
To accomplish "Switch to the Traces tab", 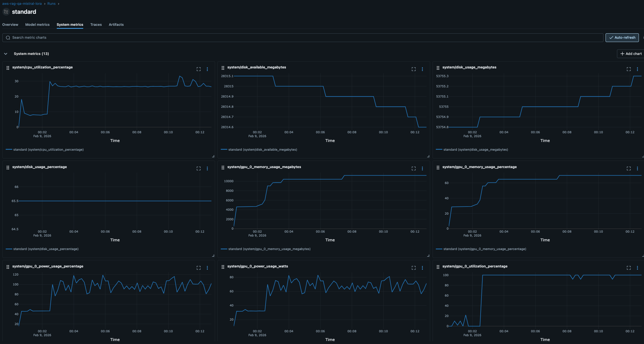I will pos(96,25).
